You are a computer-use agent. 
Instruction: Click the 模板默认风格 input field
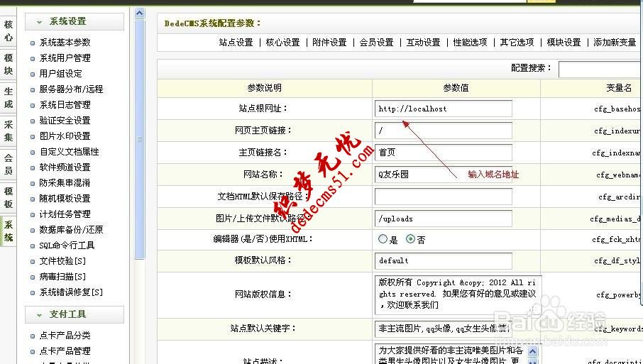pos(444,260)
